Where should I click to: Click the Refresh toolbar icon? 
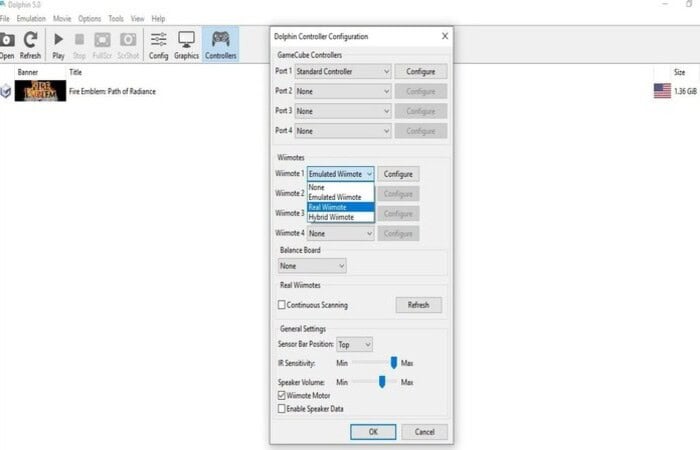(30, 45)
